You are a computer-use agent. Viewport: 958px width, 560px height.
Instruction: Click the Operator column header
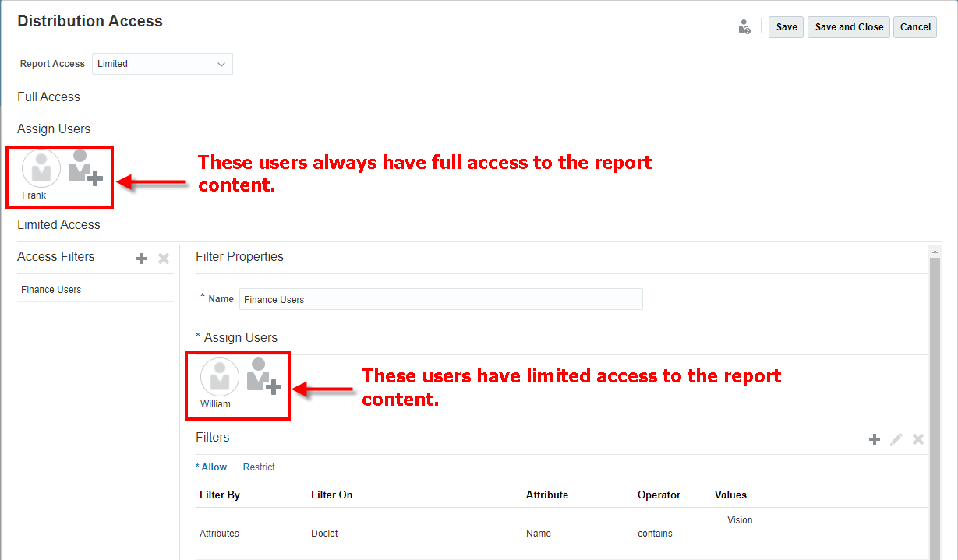coord(659,495)
